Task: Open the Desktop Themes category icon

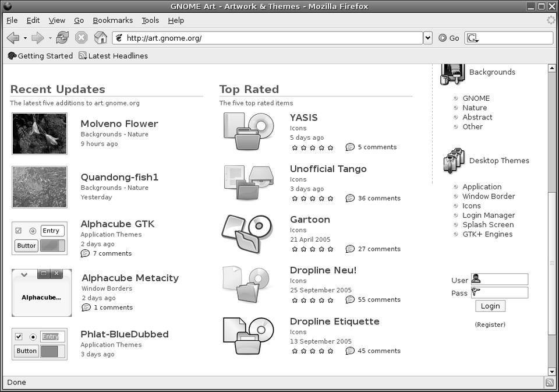Action: [454, 161]
